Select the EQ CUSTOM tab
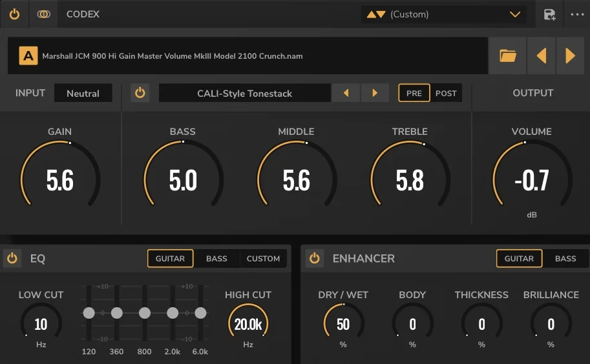 click(x=264, y=258)
